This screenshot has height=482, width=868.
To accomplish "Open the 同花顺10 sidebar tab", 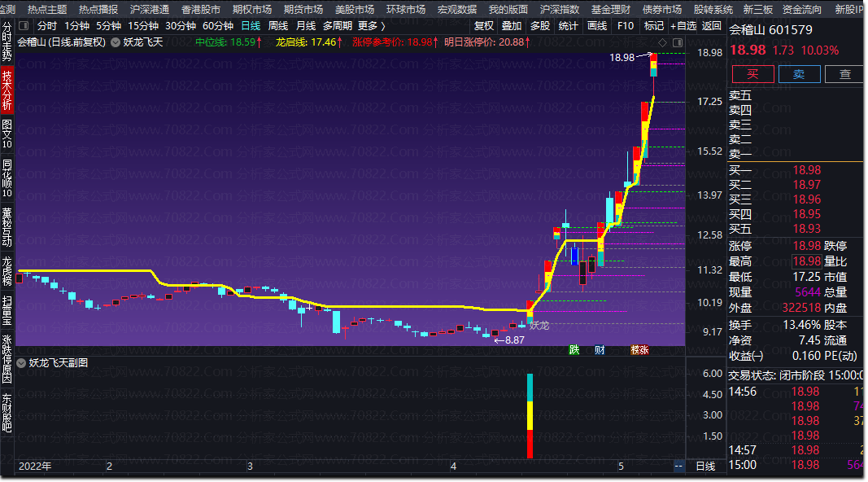I will point(7,177).
